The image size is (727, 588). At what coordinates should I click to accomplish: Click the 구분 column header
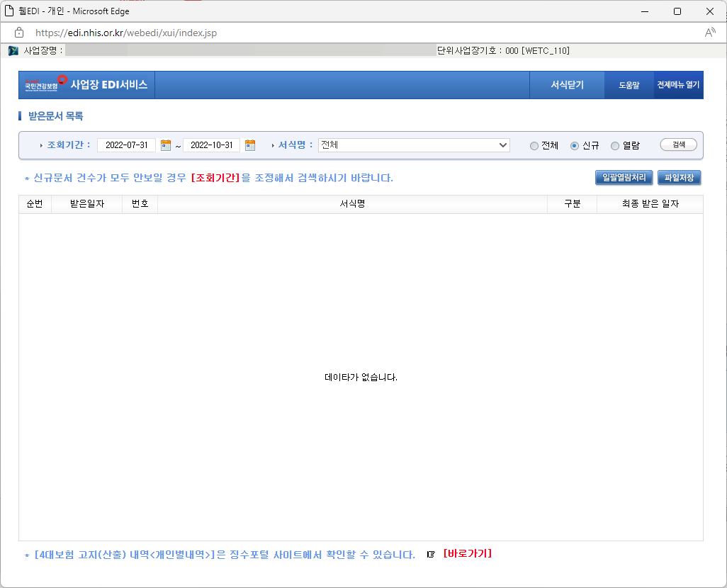pyautogui.click(x=572, y=204)
